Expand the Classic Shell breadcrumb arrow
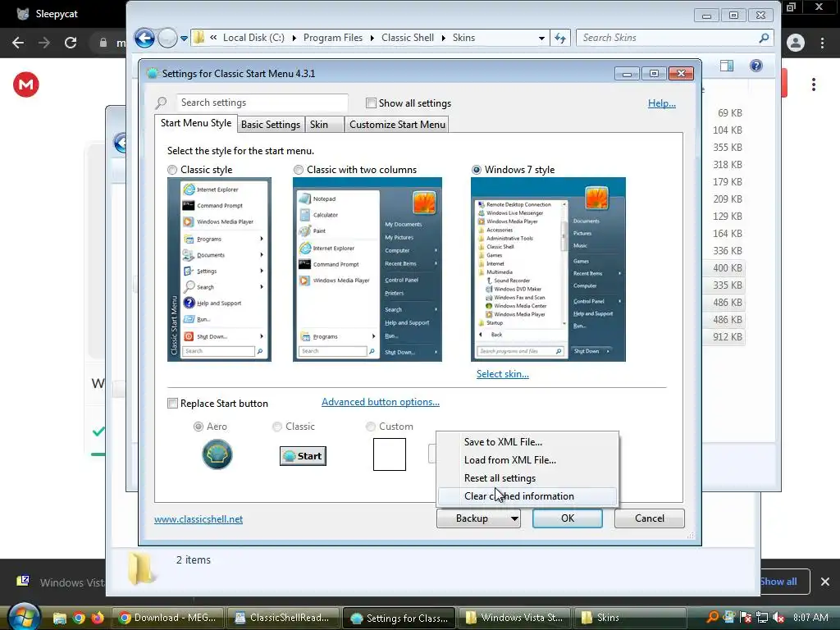The image size is (840, 630). click(444, 38)
